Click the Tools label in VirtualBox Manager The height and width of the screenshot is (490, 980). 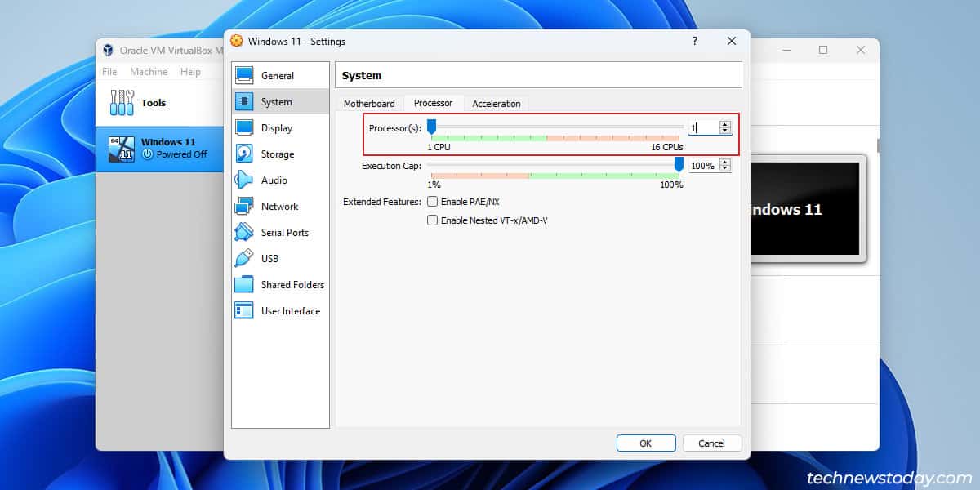click(x=154, y=103)
